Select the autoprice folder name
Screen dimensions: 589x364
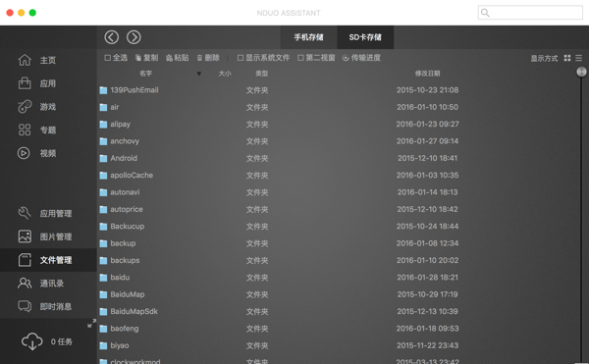coord(127,209)
